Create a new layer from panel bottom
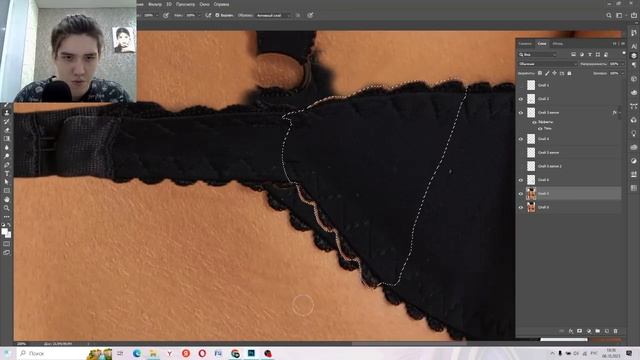 click(607, 331)
